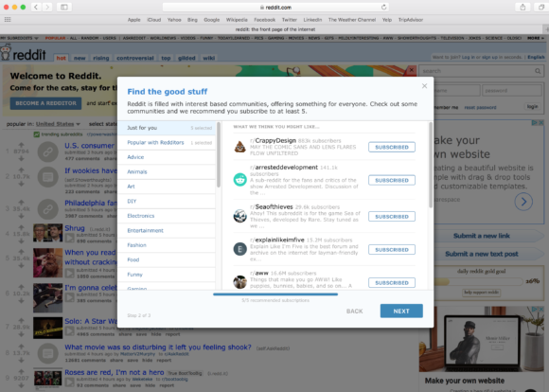Image resolution: width=549 pixels, height=392 pixels.
Task: Click the Seaofthieves subreddit skull icon
Action: click(239, 216)
